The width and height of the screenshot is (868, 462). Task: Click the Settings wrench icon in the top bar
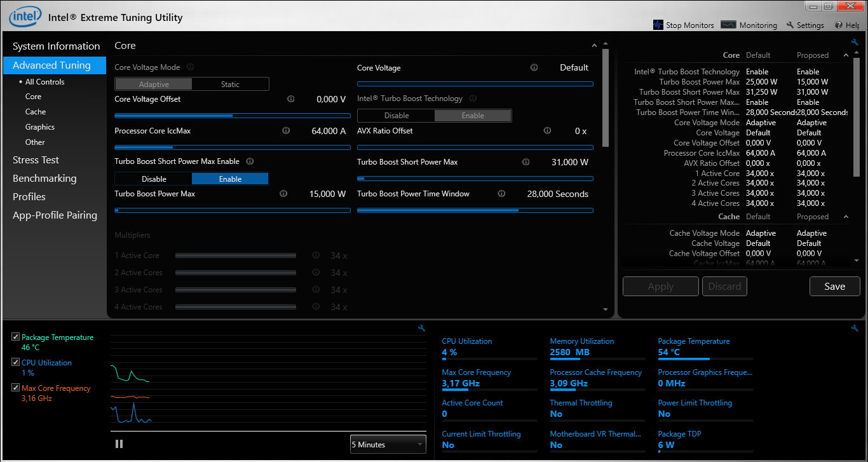790,25
